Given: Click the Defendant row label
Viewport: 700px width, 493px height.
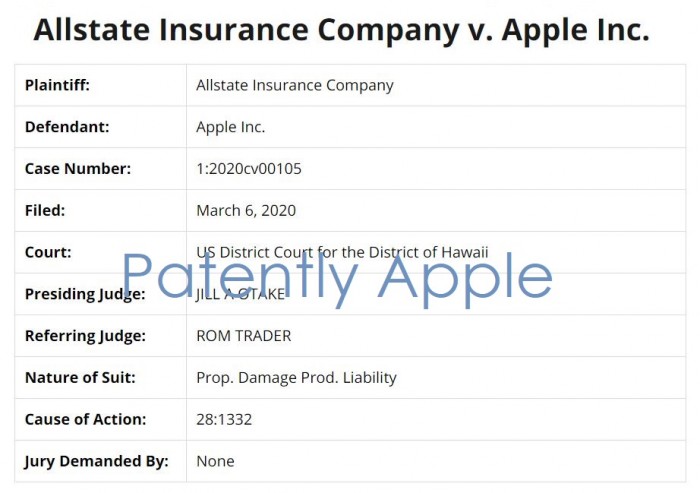Looking at the screenshot, I should pyautogui.click(x=67, y=127).
